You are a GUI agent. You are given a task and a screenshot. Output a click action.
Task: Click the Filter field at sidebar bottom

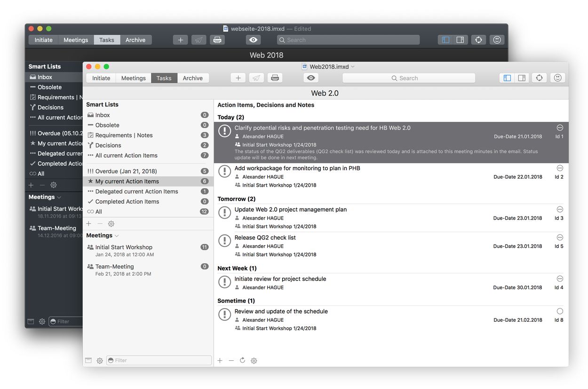coord(159,360)
